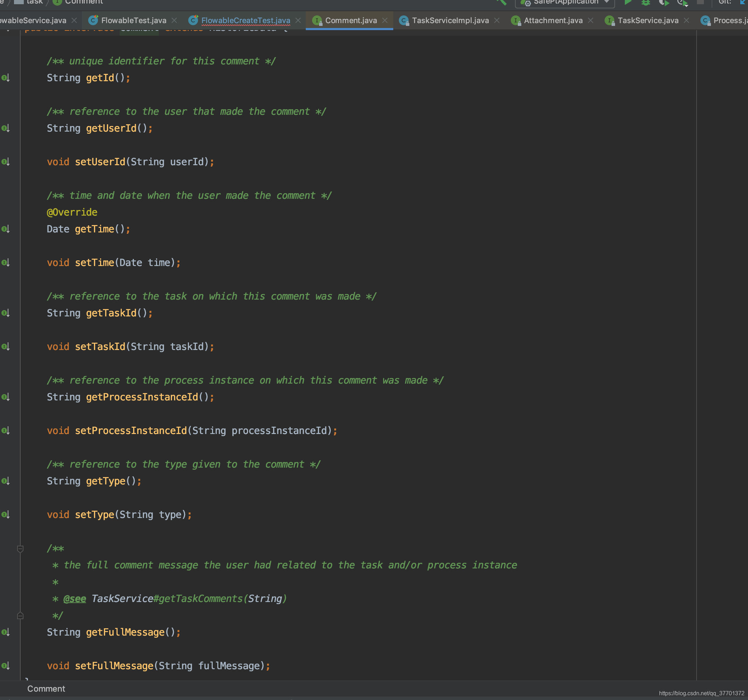Click the Comment breadcrumb at bottom
This screenshot has height=700, width=748.
[x=46, y=689]
